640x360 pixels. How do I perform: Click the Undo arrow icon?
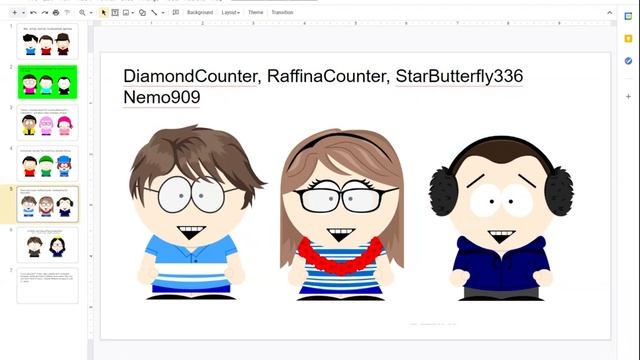point(33,13)
